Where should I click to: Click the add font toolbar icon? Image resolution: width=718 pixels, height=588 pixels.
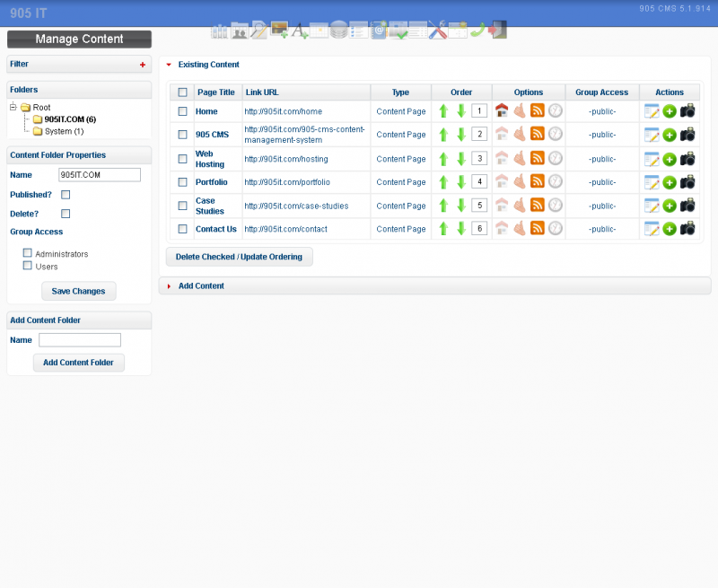(x=300, y=31)
